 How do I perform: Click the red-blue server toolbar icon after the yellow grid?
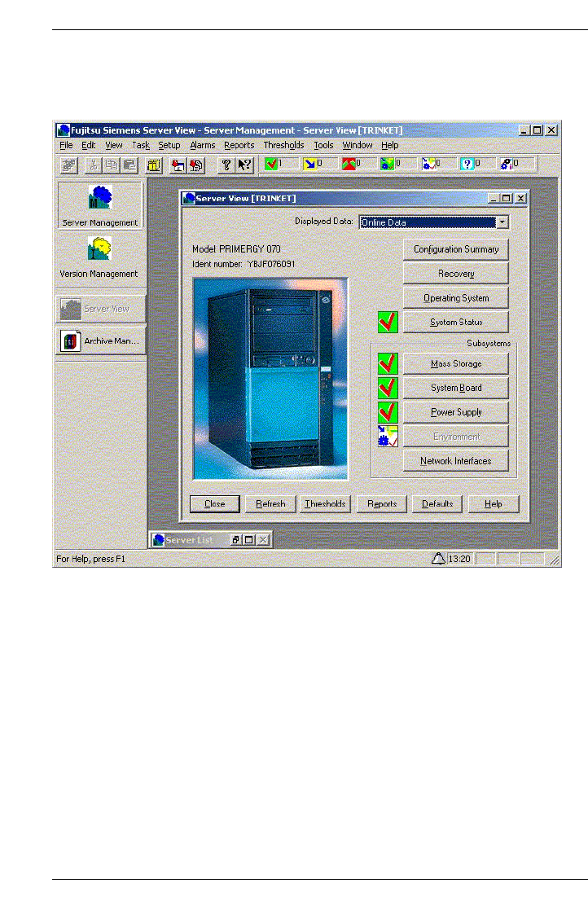click(178, 165)
